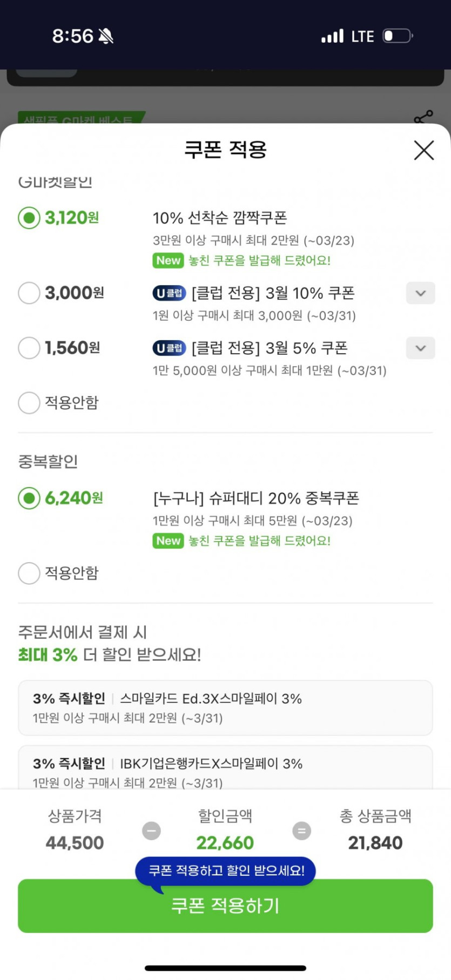Image resolution: width=451 pixels, height=980 pixels.
Task: Select the 3,120원 10% 선착순 깜짝쿠폰
Action: tap(29, 218)
